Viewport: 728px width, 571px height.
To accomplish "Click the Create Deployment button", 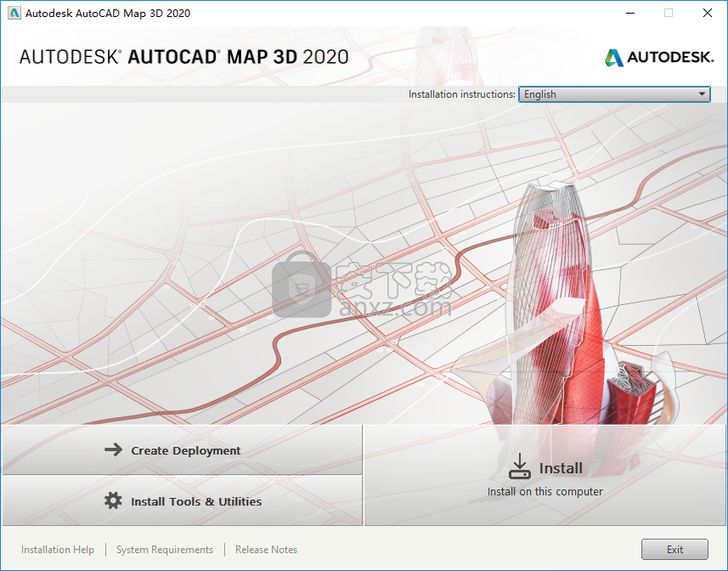I will pyautogui.click(x=183, y=449).
